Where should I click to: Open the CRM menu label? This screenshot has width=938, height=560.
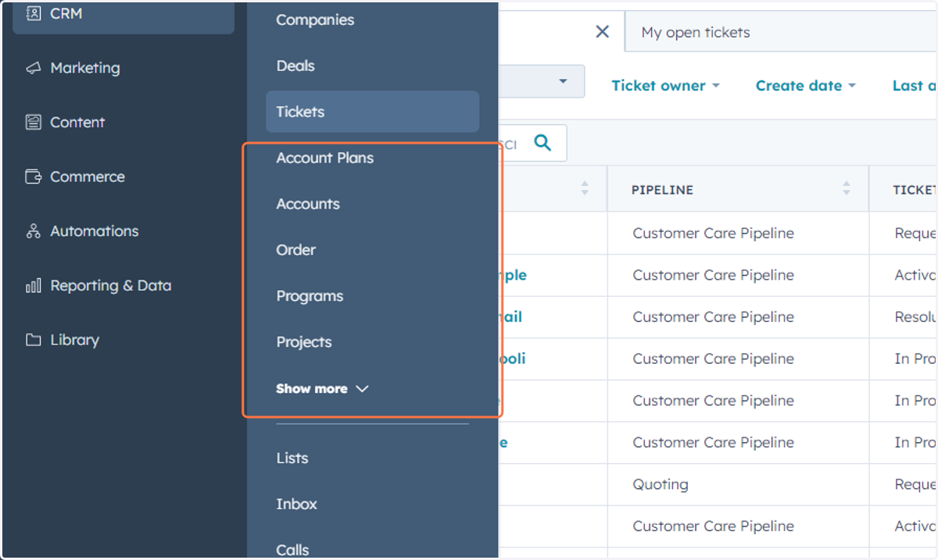click(x=66, y=13)
